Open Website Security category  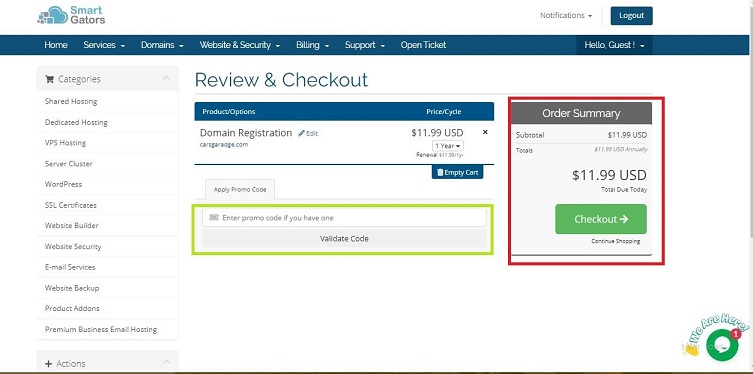[x=73, y=246]
